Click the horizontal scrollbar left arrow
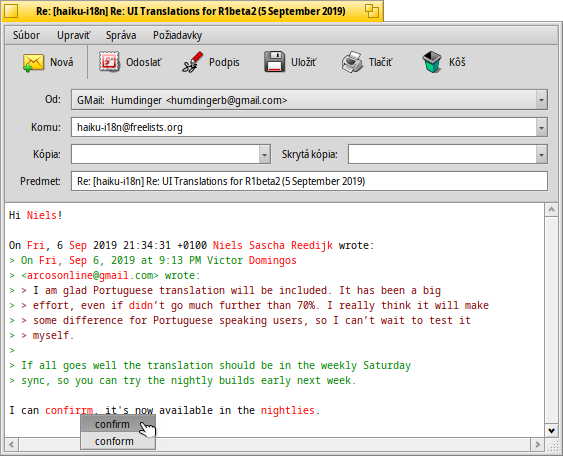563x456 pixels. 12,445
